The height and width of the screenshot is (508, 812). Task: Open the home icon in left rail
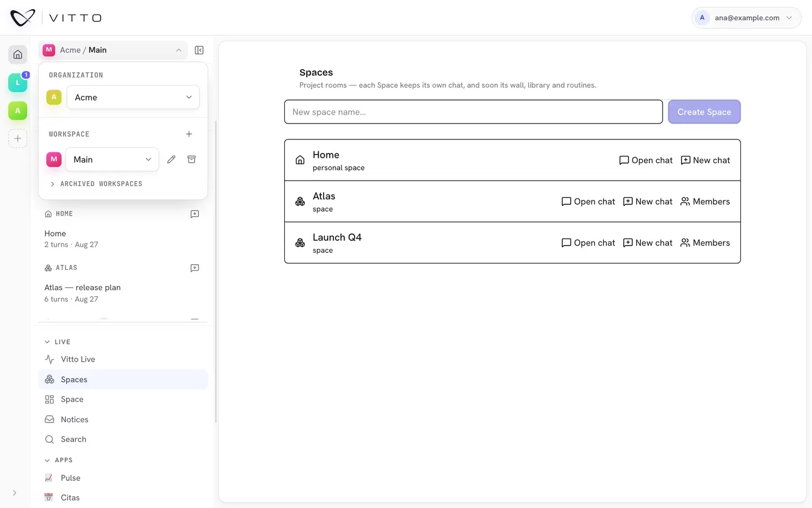pyautogui.click(x=17, y=55)
